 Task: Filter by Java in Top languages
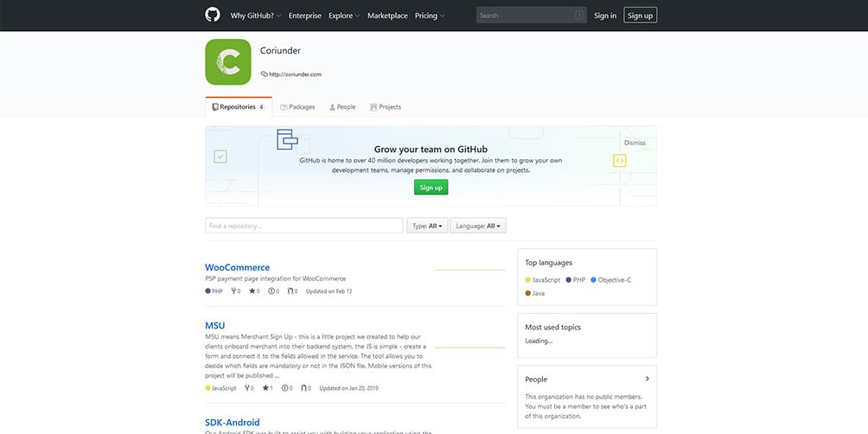[x=535, y=293]
